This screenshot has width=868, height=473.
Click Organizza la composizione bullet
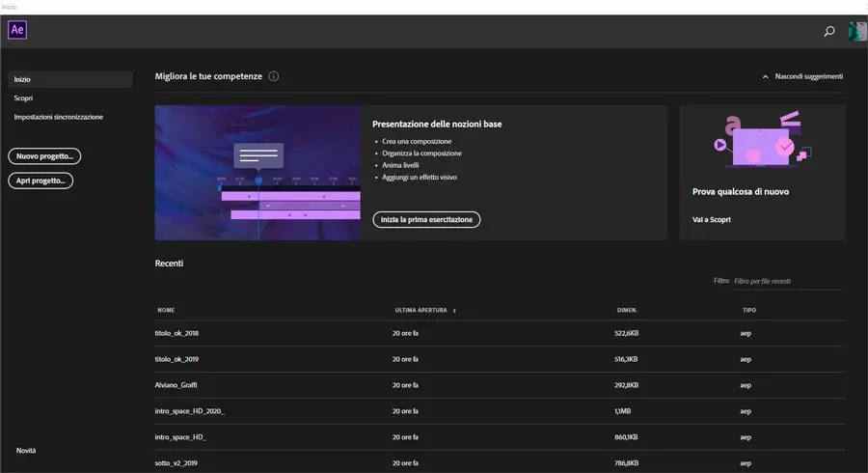[x=421, y=153]
